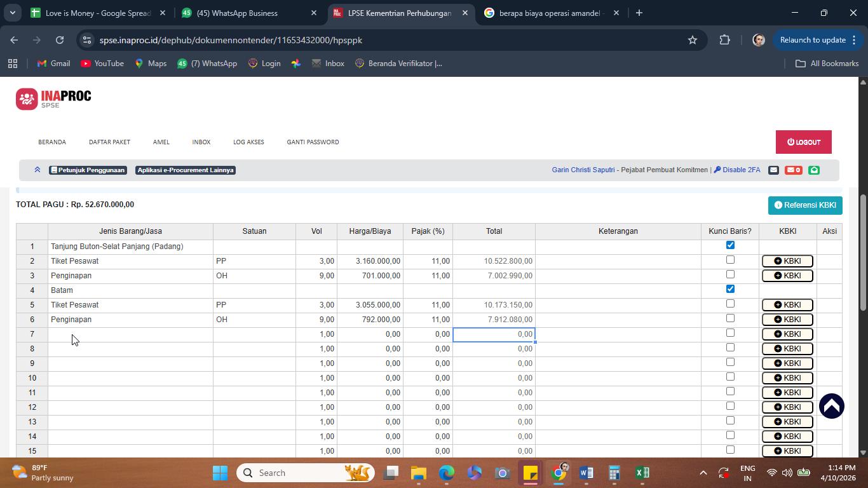This screenshot has height=488, width=868.
Task: Check Kunci Baris for row 6 Penginapan
Action: pos(730,318)
